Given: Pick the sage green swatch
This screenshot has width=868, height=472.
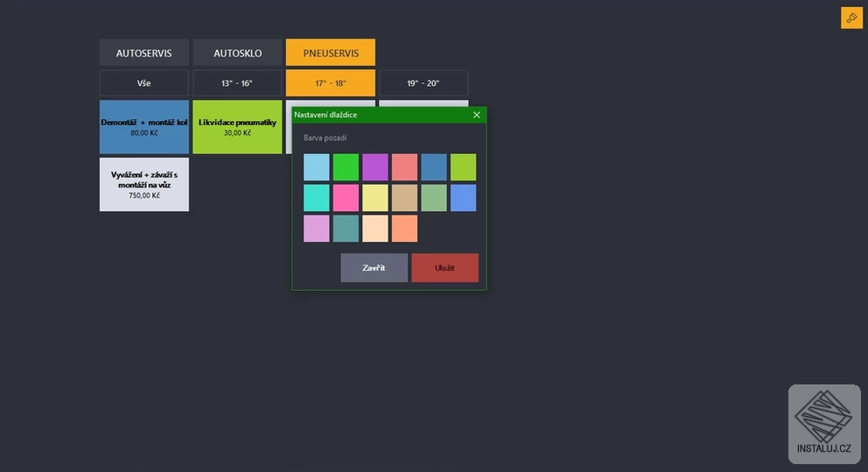Looking at the screenshot, I should pos(434,198).
